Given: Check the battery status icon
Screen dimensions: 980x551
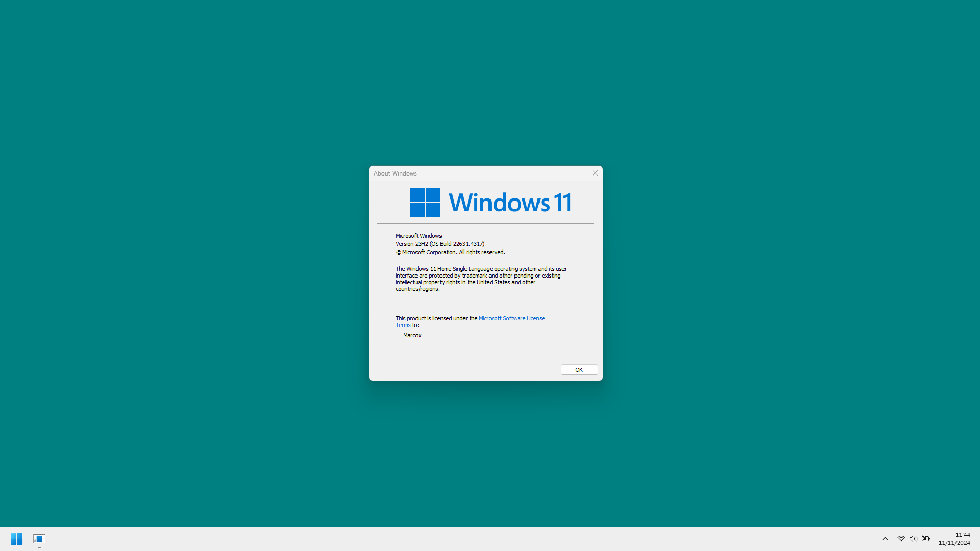Looking at the screenshot, I should pyautogui.click(x=925, y=539).
